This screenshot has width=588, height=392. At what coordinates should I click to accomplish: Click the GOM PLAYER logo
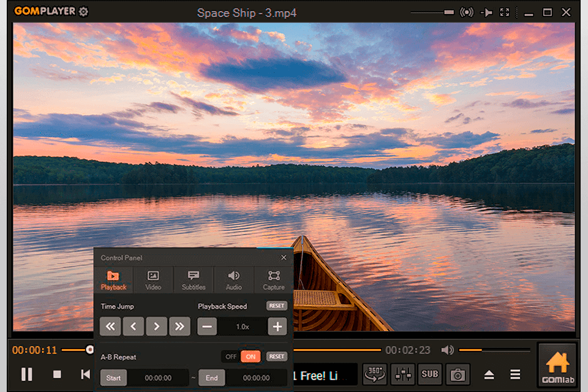45,11
